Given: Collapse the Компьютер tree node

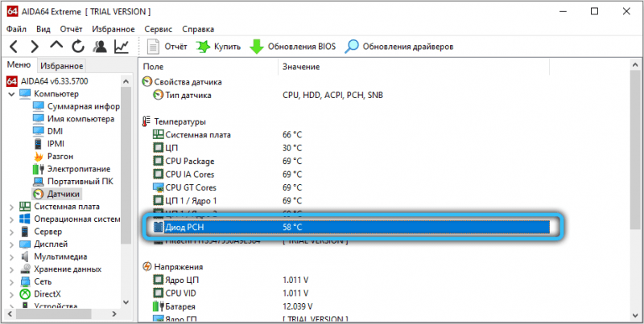Looking at the screenshot, I should click(11, 94).
